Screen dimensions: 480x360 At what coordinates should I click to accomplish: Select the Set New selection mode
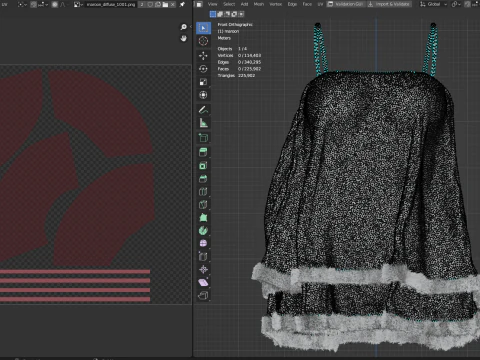[x=213, y=14]
